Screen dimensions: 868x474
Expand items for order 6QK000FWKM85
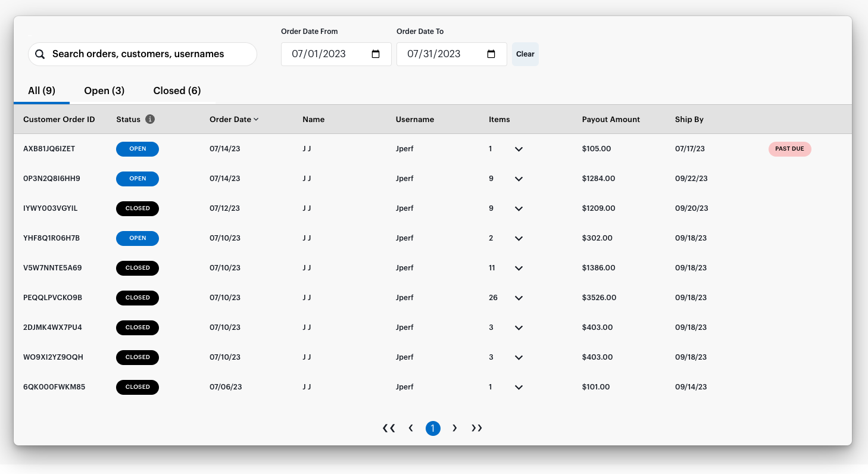click(518, 387)
